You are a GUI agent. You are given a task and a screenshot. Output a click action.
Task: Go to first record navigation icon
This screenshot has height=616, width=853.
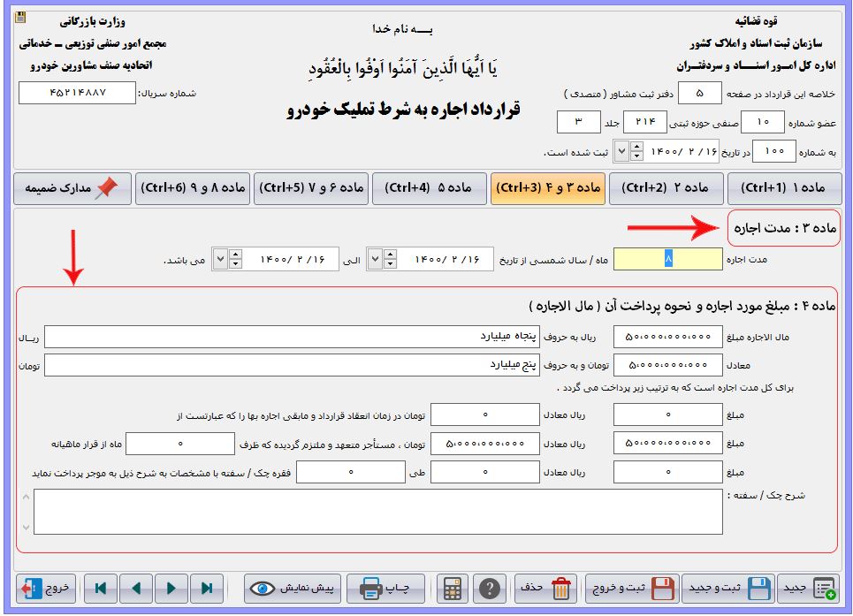101,589
